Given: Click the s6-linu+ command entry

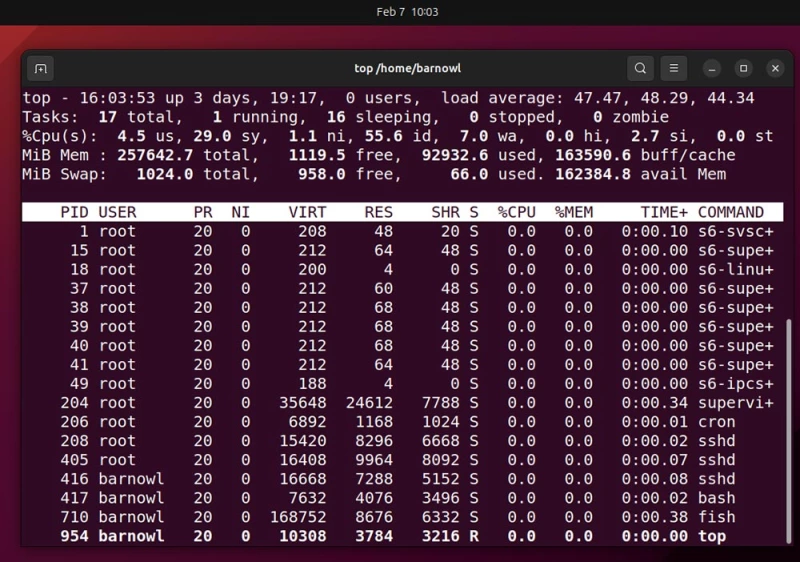Looking at the screenshot, I should pos(736,269).
